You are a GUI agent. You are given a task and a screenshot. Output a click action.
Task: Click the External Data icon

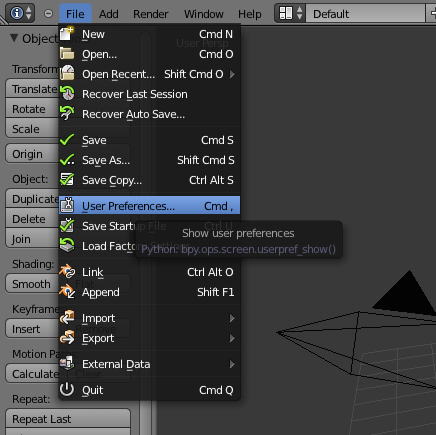click(67, 363)
